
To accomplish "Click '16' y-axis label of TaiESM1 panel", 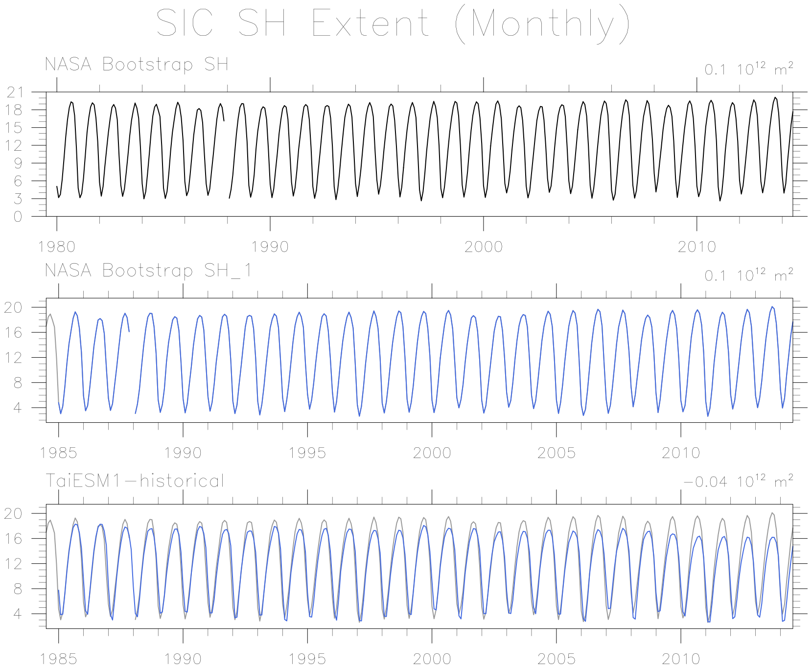I will 14,539.
